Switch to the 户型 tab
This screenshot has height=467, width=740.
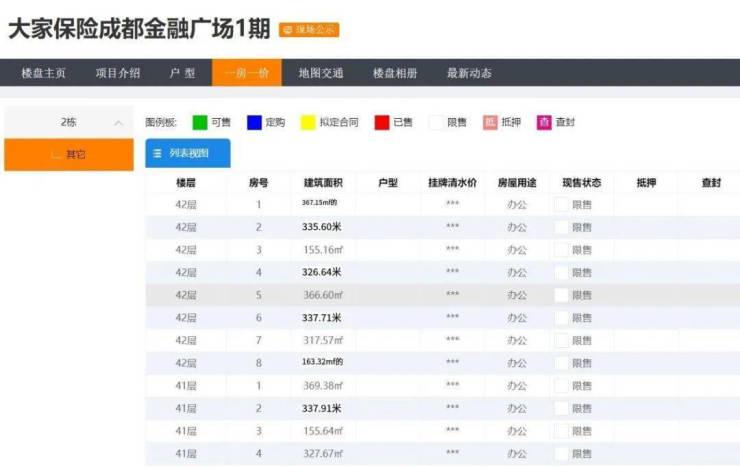pyautogui.click(x=182, y=73)
